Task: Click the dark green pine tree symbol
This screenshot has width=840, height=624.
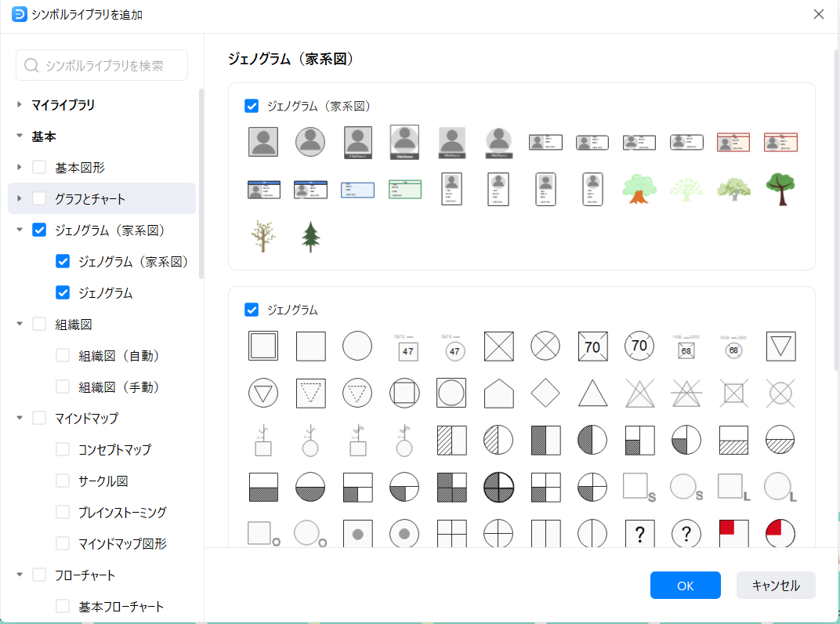Action: pyautogui.click(x=310, y=236)
